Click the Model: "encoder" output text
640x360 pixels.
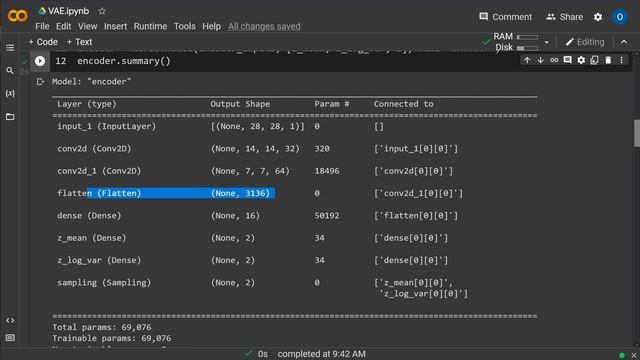pos(91,82)
